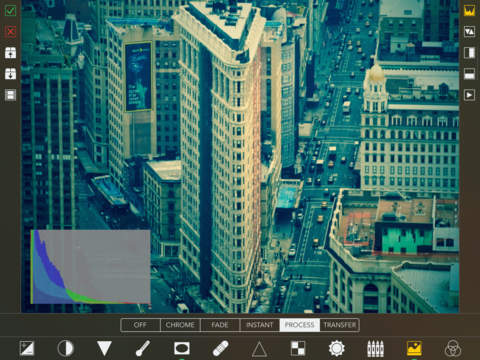Tap the green checkmark to apply edits
This screenshot has width=480, height=360.
coord(10,11)
